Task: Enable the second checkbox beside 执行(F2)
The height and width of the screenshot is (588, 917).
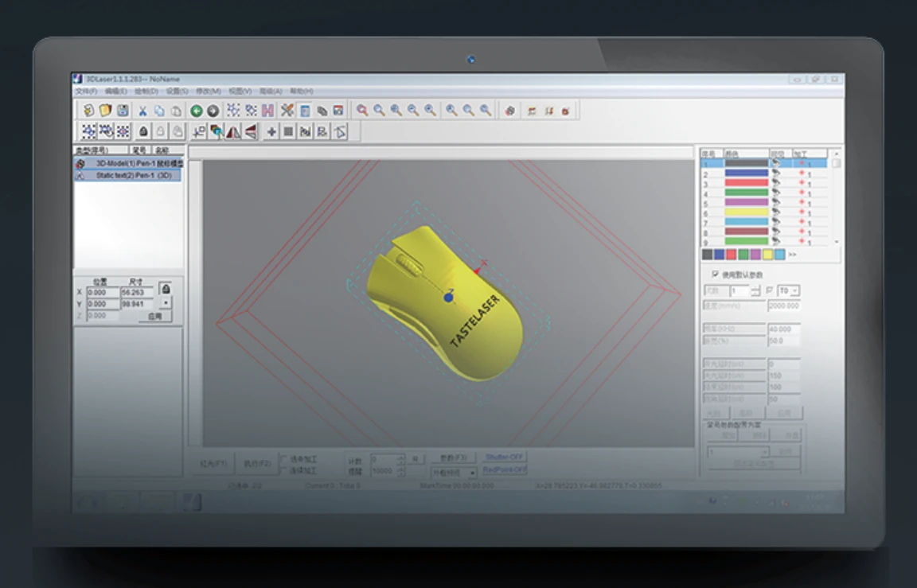Action: point(283,470)
